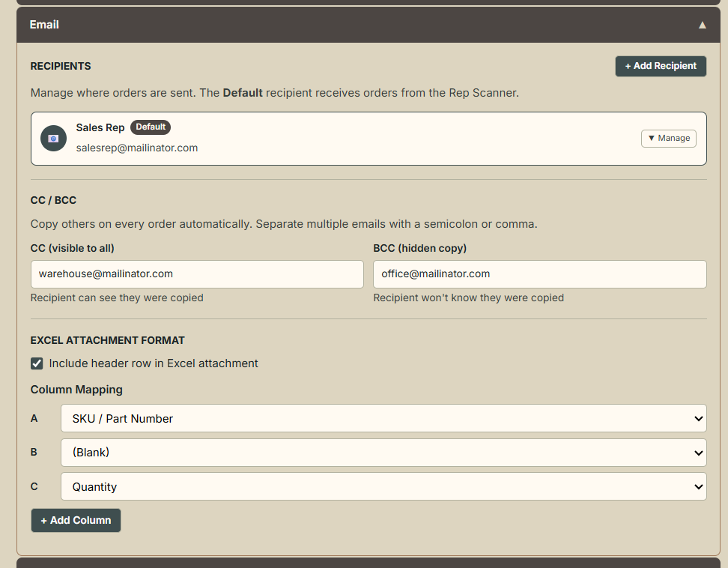Open the Manage menu for Sales Rep
This screenshot has height=568, width=728.
[668, 139]
